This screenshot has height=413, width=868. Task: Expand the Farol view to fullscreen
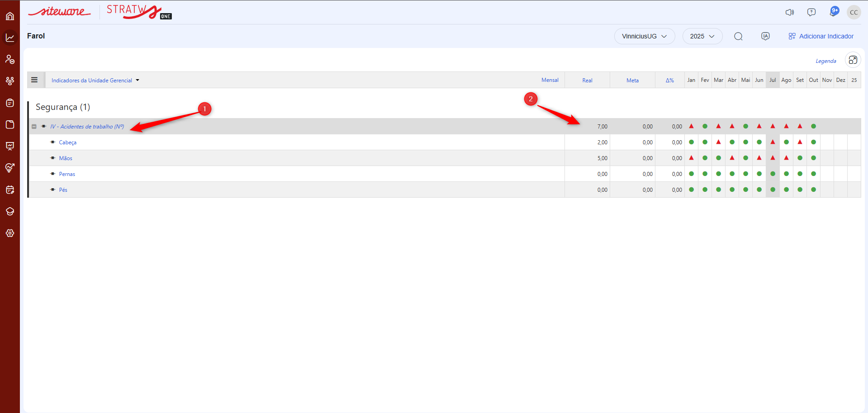[x=853, y=60]
